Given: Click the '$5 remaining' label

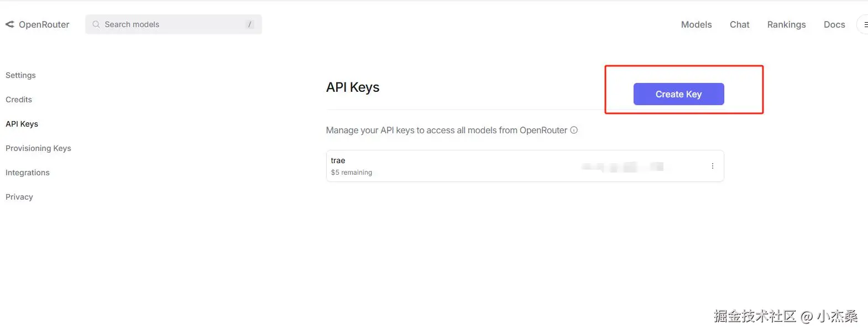Looking at the screenshot, I should pos(352,173).
